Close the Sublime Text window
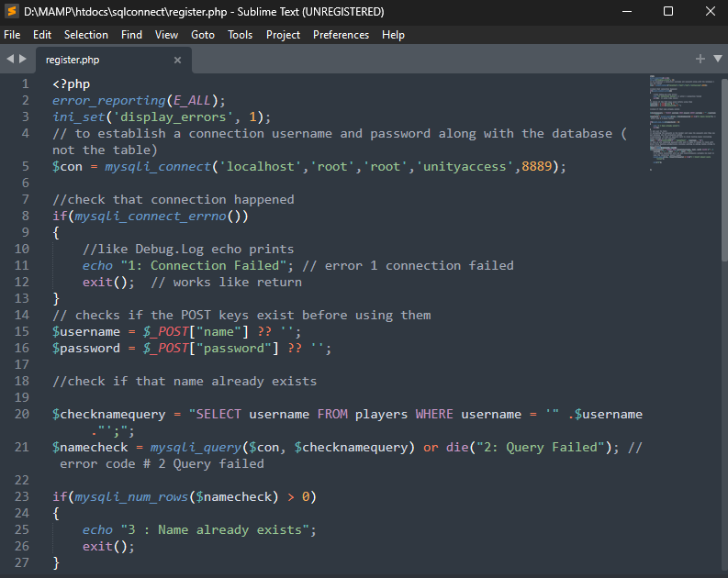Image resolution: width=728 pixels, height=578 pixels. [x=711, y=11]
